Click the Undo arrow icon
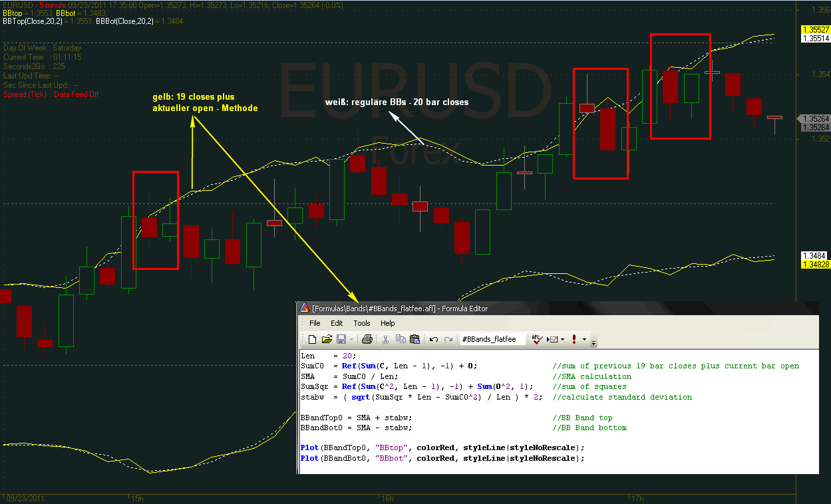This screenshot has height=504, width=831. point(434,339)
